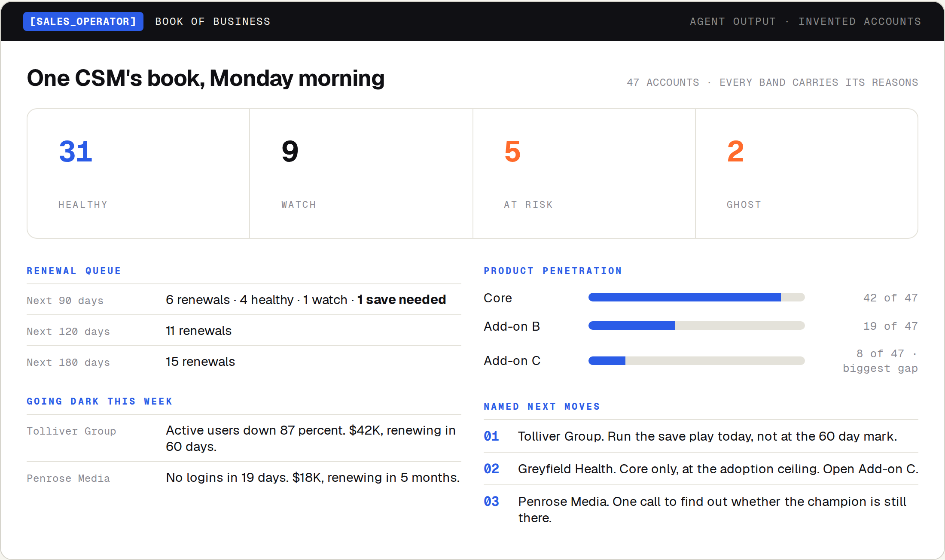
Task: Click the Core penetration progress bar
Action: (x=696, y=297)
